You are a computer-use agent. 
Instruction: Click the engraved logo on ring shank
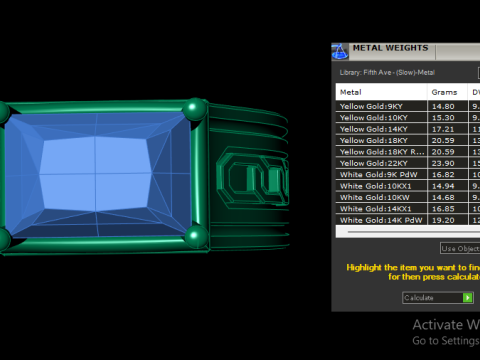click(x=253, y=176)
